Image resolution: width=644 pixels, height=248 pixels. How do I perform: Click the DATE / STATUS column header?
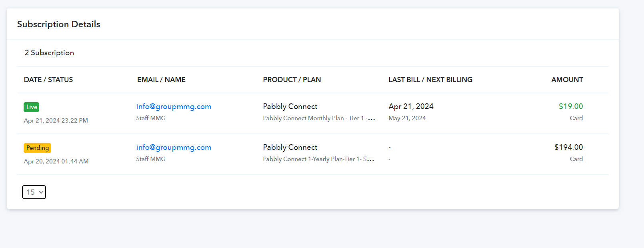point(48,80)
